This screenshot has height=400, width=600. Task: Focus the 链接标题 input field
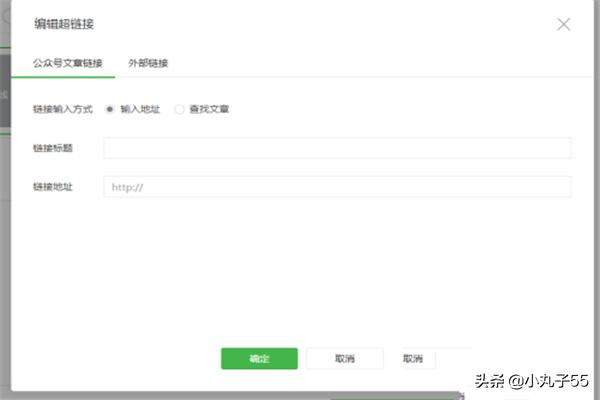click(x=338, y=148)
